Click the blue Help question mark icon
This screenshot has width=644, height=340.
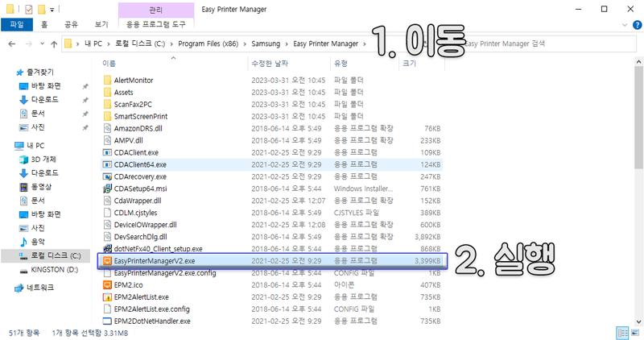click(x=637, y=25)
